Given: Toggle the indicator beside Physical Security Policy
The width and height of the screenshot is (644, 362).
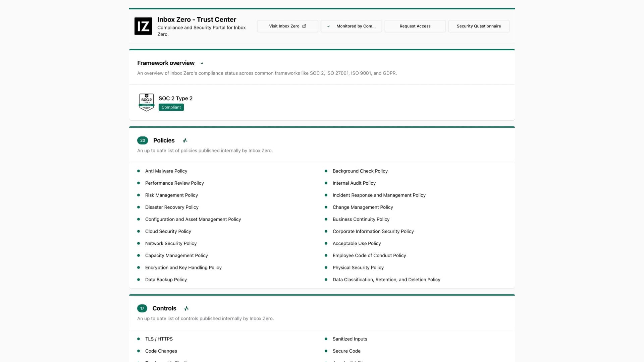Looking at the screenshot, I should pyautogui.click(x=326, y=267).
